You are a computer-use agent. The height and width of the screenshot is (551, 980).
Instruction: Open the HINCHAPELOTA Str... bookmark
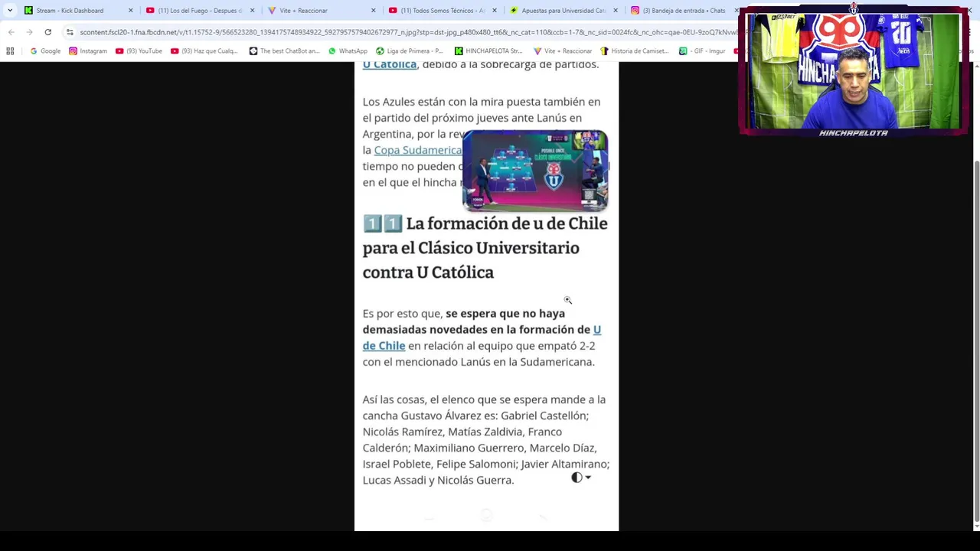pyautogui.click(x=488, y=51)
